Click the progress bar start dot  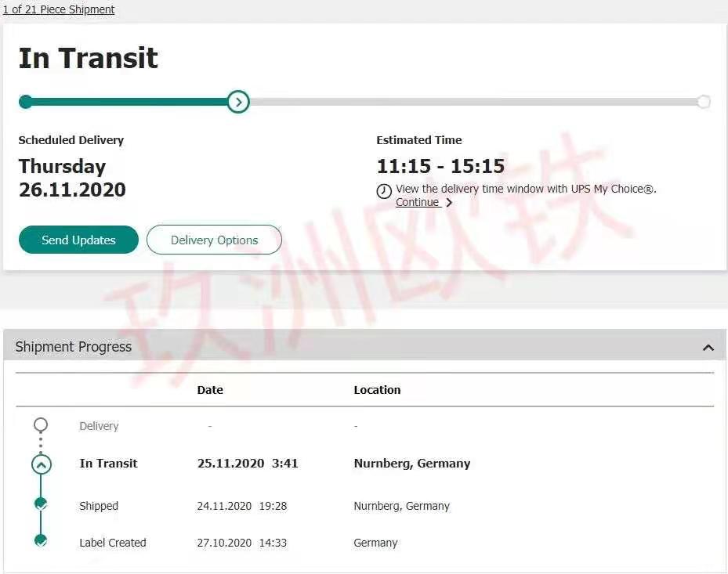26,102
